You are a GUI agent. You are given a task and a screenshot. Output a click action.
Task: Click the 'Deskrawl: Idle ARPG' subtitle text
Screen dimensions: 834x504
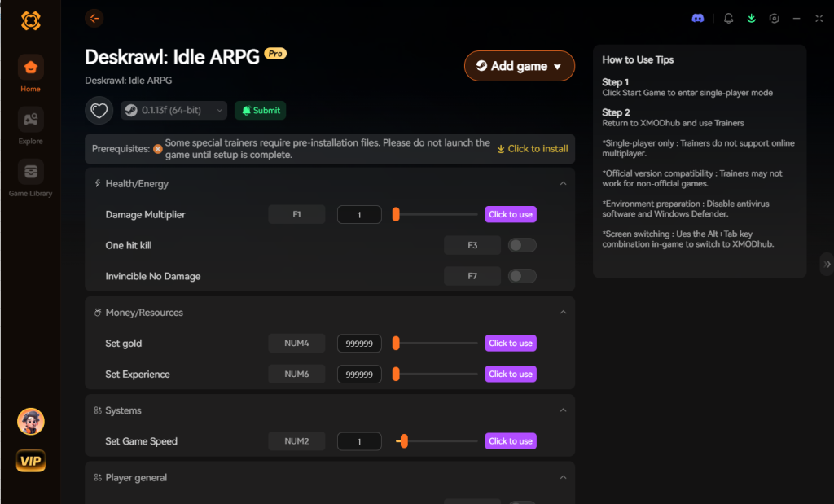pos(128,81)
